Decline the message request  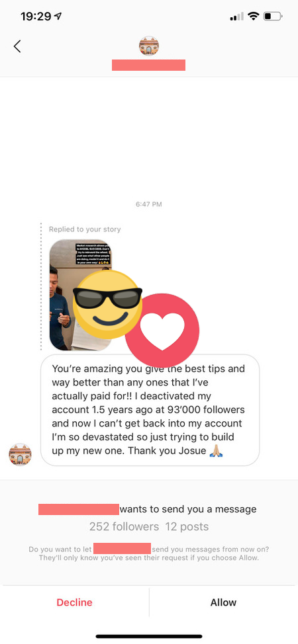(74, 602)
